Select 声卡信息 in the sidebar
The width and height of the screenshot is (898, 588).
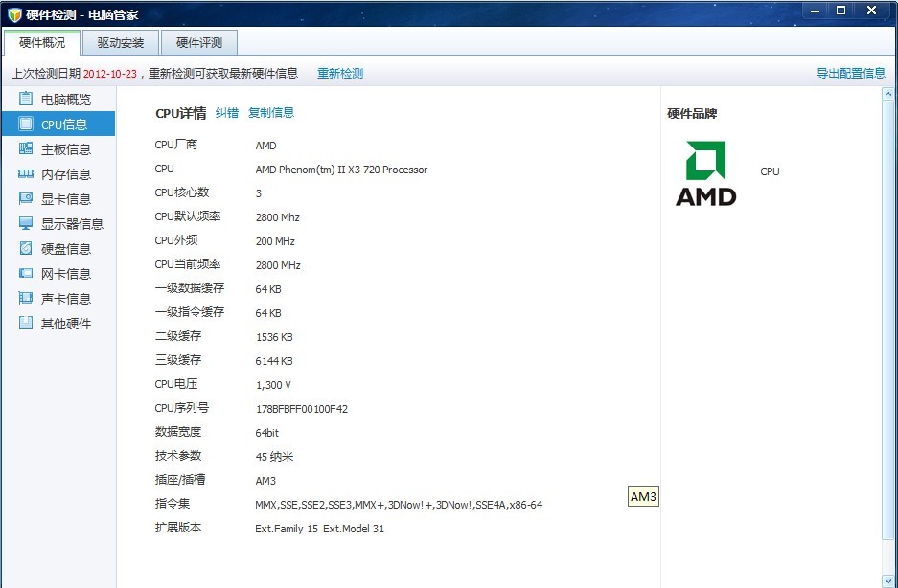point(58,298)
